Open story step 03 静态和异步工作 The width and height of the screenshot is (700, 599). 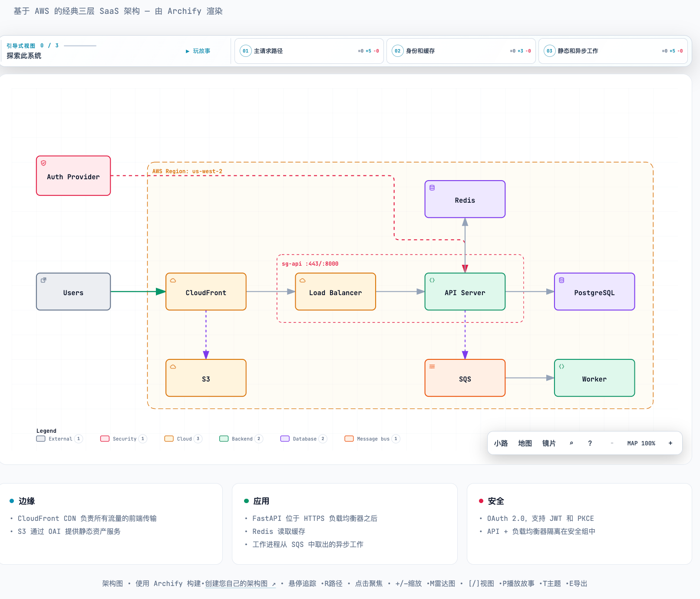(x=613, y=51)
